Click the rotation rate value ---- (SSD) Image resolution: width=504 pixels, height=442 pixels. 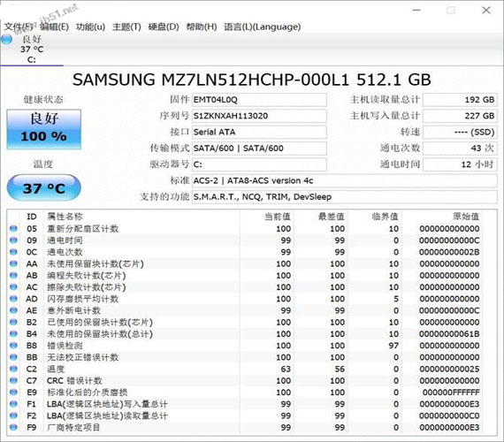click(460, 132)
